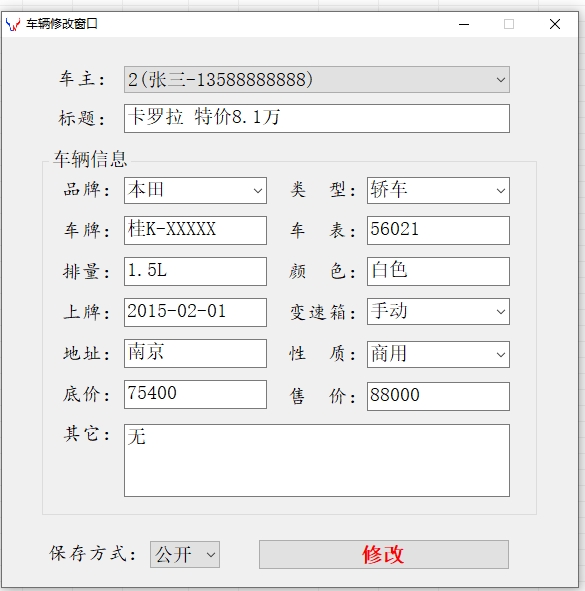Screen dimensions: 585x591
Task: Open the 车主 owner dropdown
Action: 317,80
